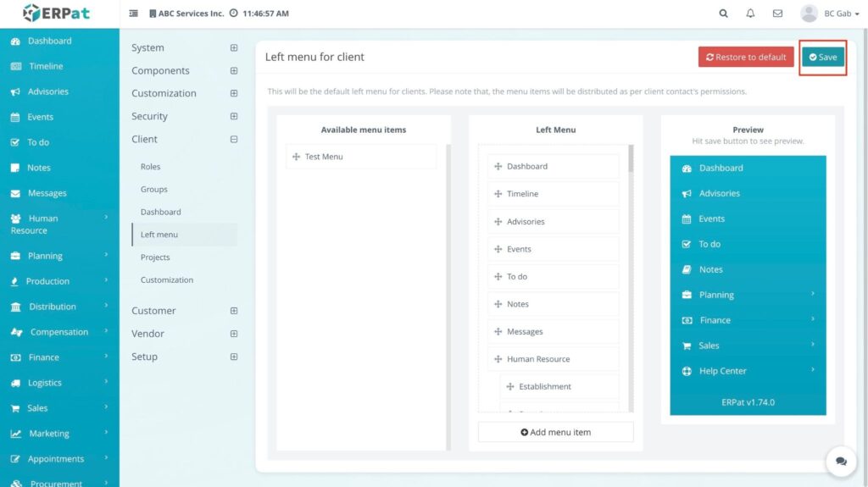Viewport: 868px width, 487px height.
Task: Open the messages envelope icon in header
Action: (x=777, y=14)
